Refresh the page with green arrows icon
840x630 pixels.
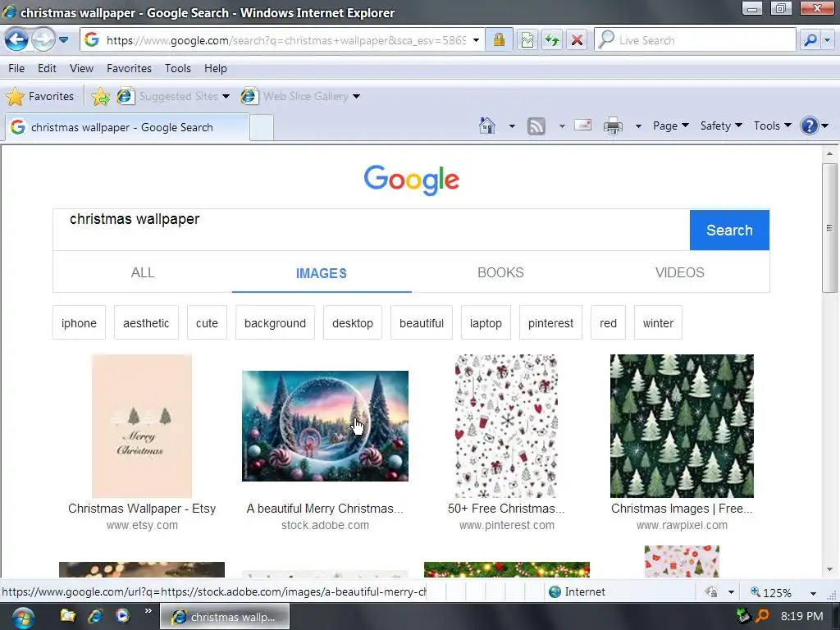click(552, 40)
